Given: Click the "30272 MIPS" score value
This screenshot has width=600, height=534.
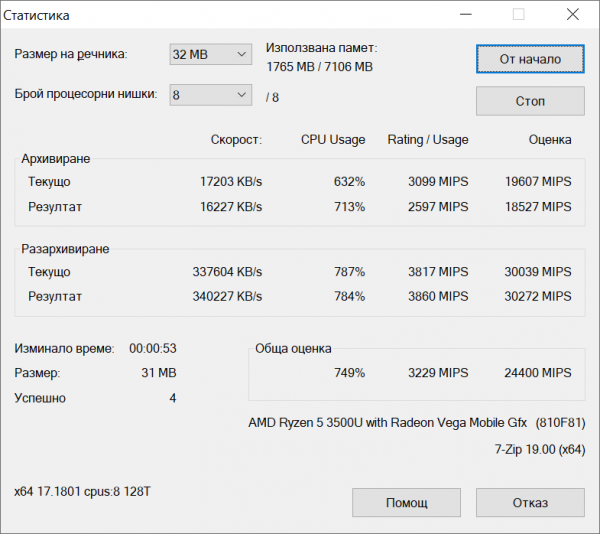Looking at the screenshot, I should pyautogui.click(x=538, y=296).
